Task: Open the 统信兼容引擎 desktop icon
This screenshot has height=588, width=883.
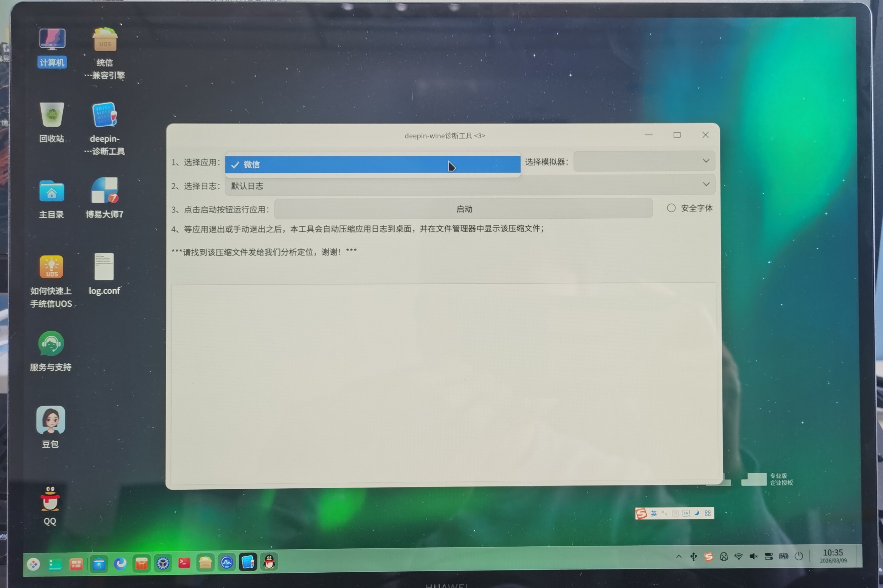Action: (x=105, y=40)
